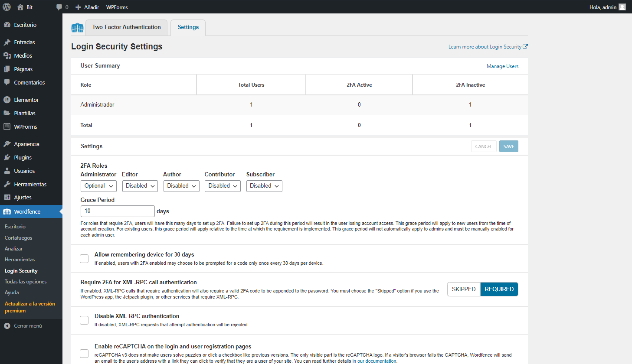
Task: Click the Páginas pages icon
Action: click(7, 69)
